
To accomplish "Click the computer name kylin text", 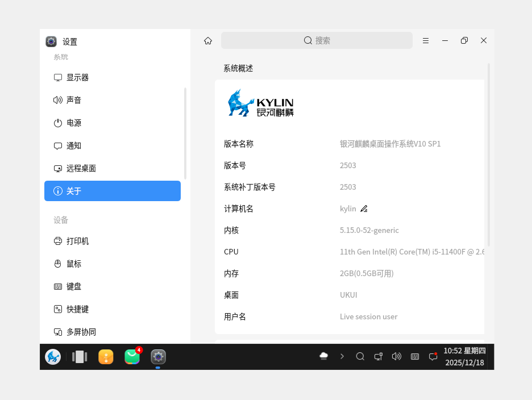I will click(348, 209).
